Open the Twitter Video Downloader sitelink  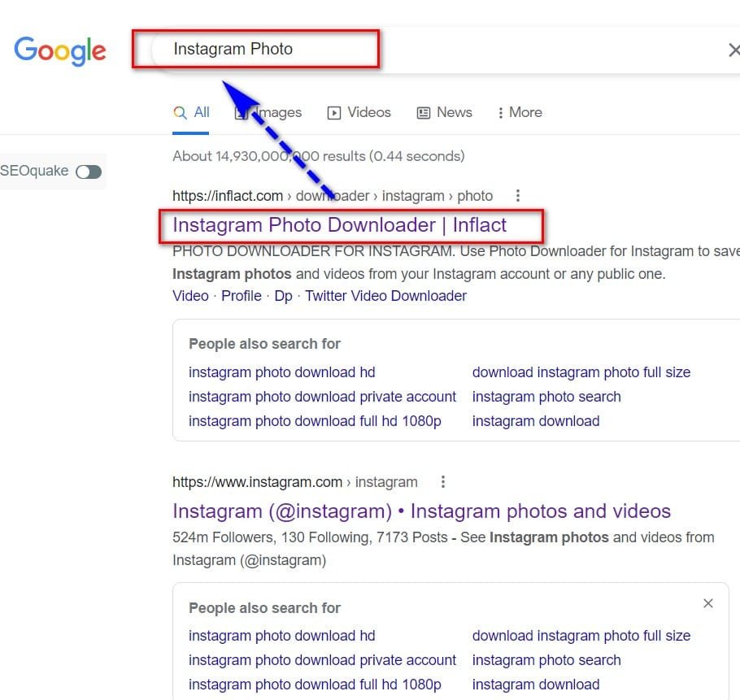385,296
